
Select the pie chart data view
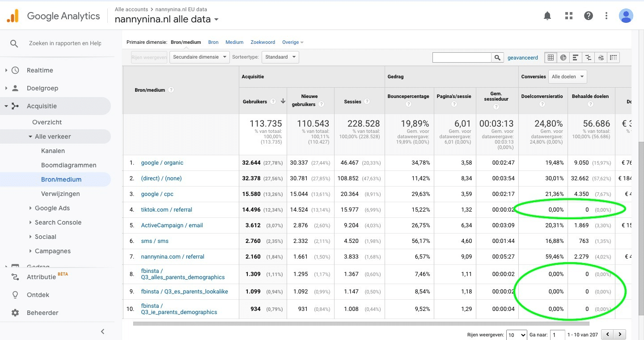(x=563, y=57)
